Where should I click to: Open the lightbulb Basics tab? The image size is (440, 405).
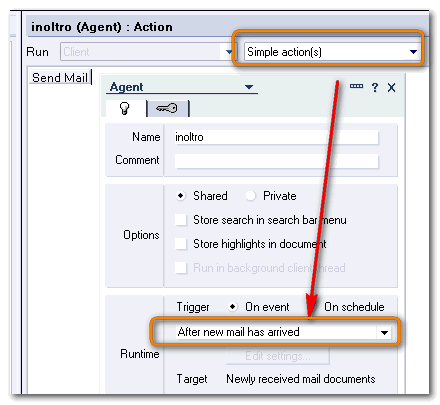click(125, 108)
